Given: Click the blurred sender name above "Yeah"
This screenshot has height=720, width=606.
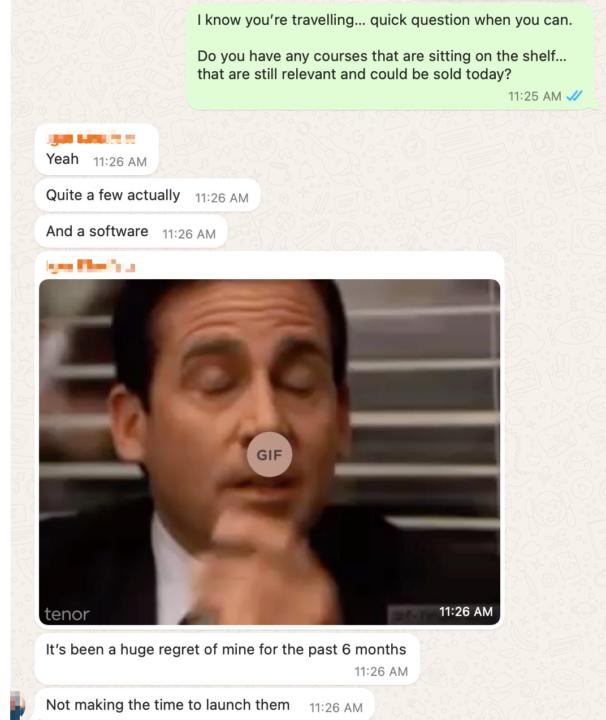Looking at the screenshot, I should pos(91,138).
